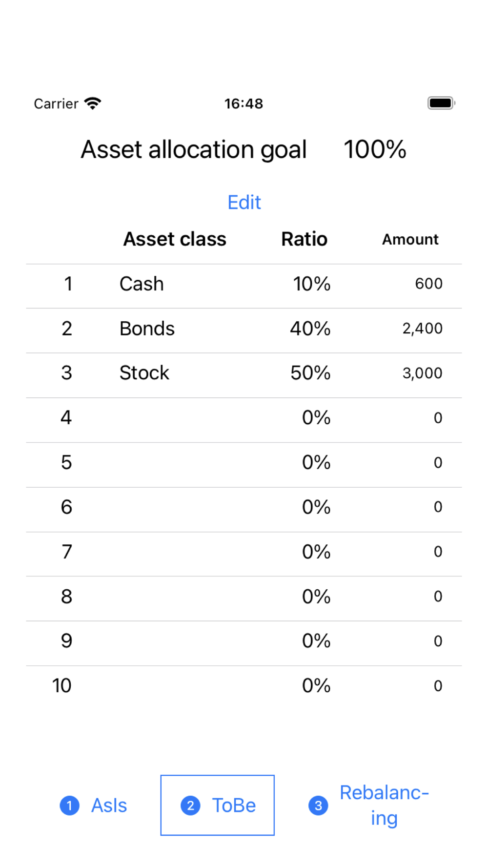Switch to the AsIs tab
Viewport: 488px width, 868px height.
coord(109,806)
